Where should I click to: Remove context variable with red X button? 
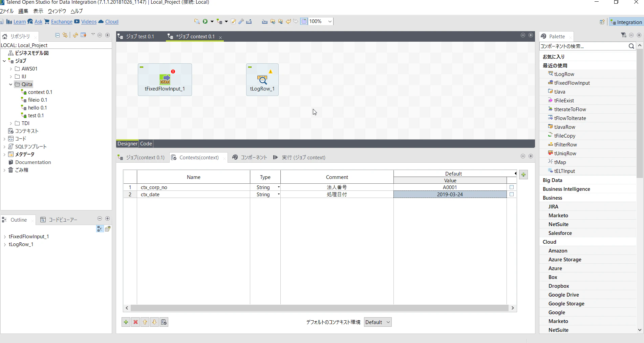135,322
